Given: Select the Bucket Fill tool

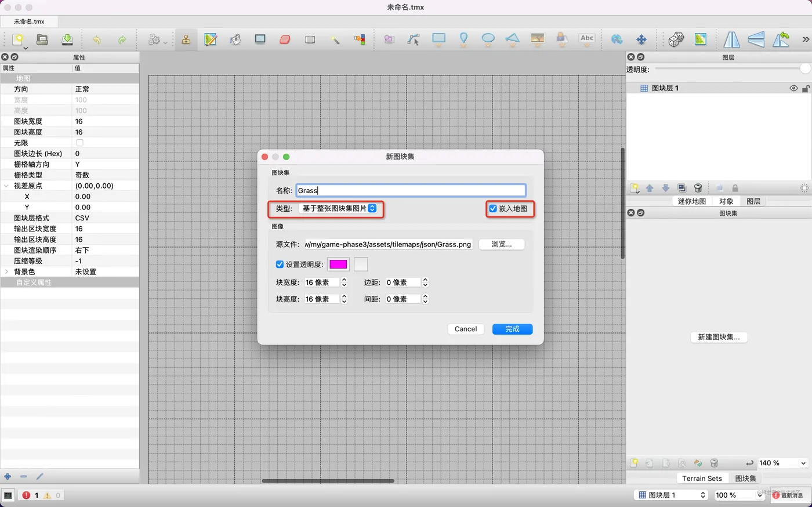Looking at the screenshot, I should [235, 39].
